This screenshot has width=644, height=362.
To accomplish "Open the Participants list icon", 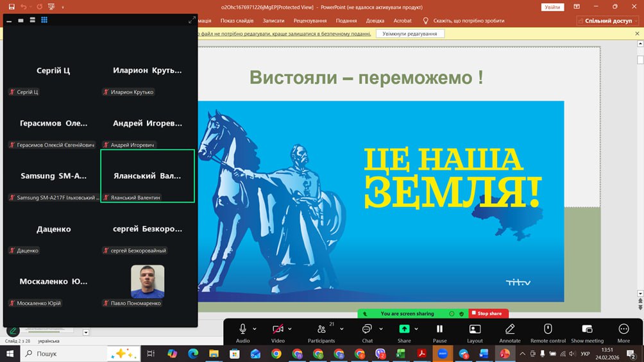I will tap(321, 329).
